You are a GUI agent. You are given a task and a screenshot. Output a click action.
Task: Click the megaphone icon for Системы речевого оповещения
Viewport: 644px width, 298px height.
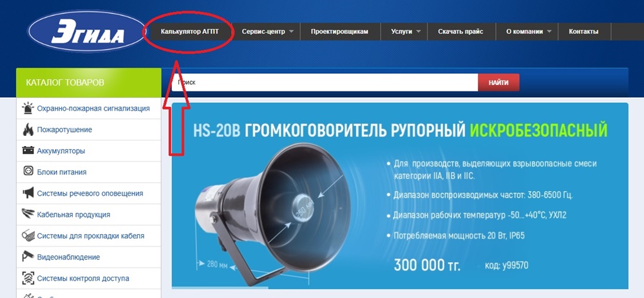[x=28, y=193]
